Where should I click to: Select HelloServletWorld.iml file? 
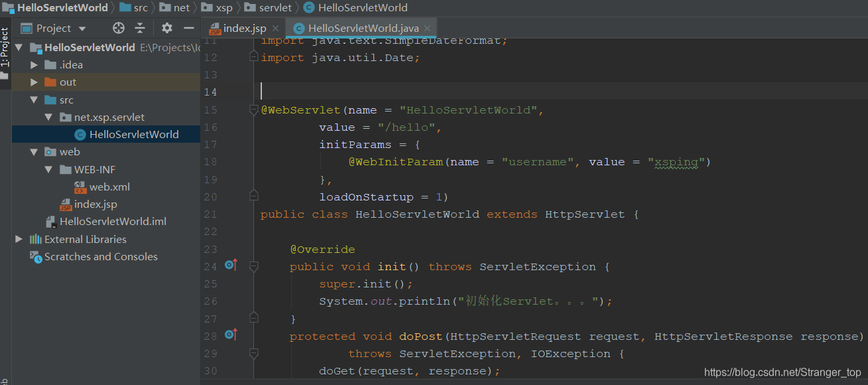click(x=113, y=222)
